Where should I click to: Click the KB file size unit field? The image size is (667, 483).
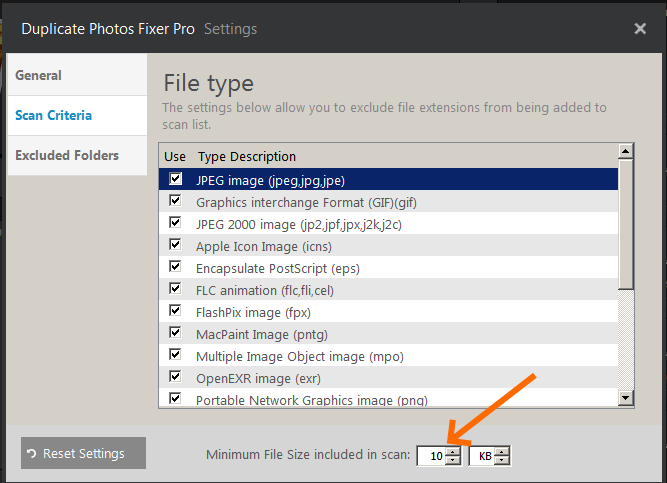pos(482,456)
